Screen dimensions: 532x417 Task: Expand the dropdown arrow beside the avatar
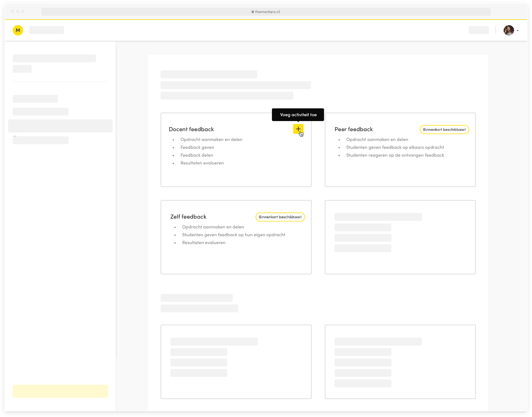518,31
